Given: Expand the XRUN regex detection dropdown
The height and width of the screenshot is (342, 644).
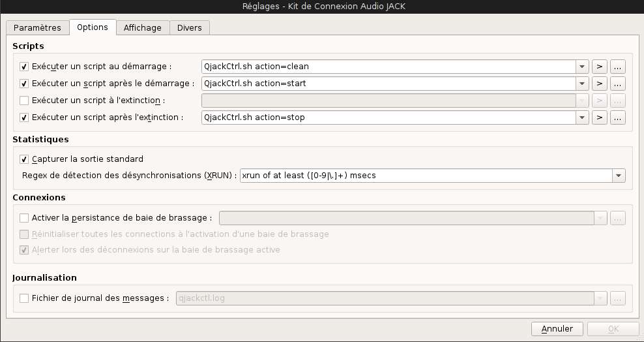Looking at the screenshot, I should [x=618, y=176].
